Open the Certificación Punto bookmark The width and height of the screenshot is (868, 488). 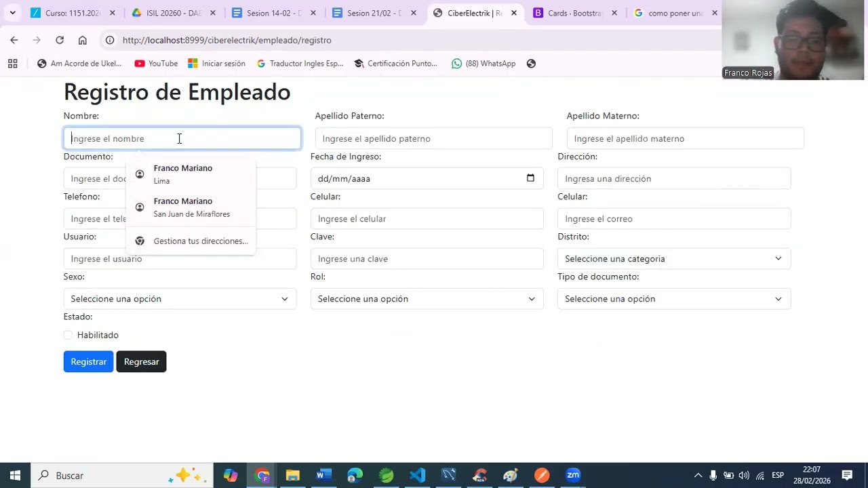[395, 64]
